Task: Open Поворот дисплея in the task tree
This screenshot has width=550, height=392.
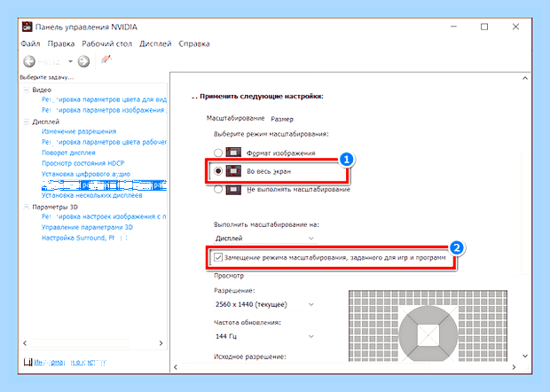Action: 68,153
